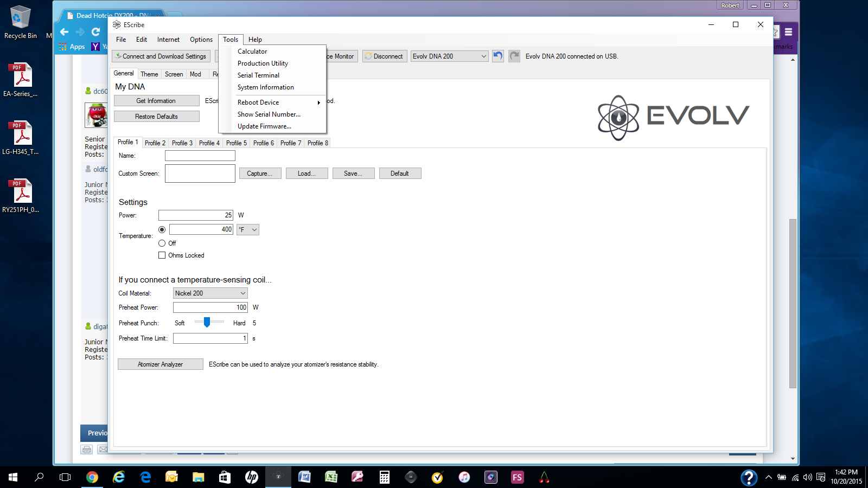
Task: Switch to the Mod tab
Action: coord(195,74)
